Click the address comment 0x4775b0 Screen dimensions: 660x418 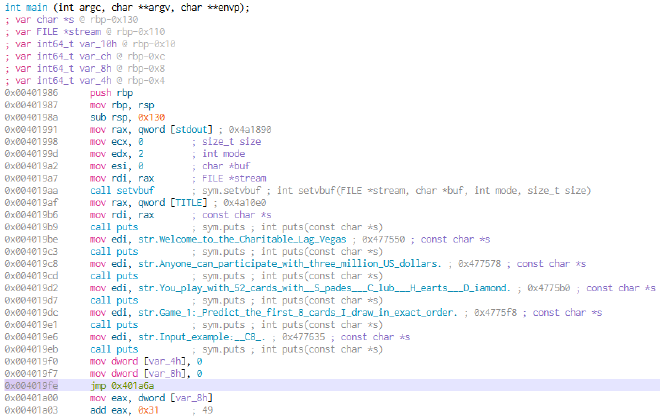[549, 288]
